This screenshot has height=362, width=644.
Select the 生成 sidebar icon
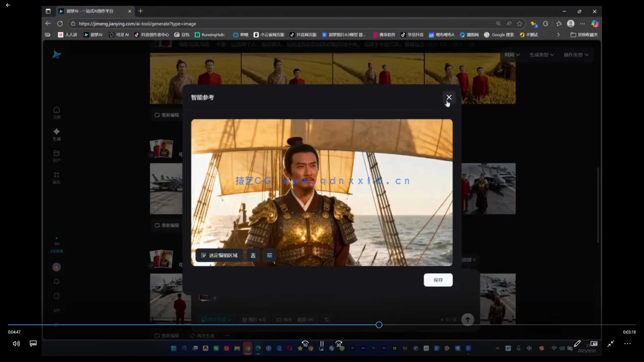pyautogui.click(x=56, y=132)
